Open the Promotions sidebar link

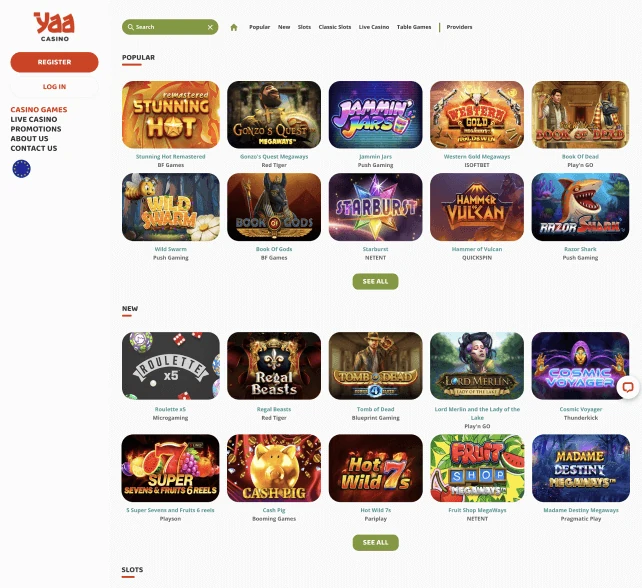click(36, 129)
